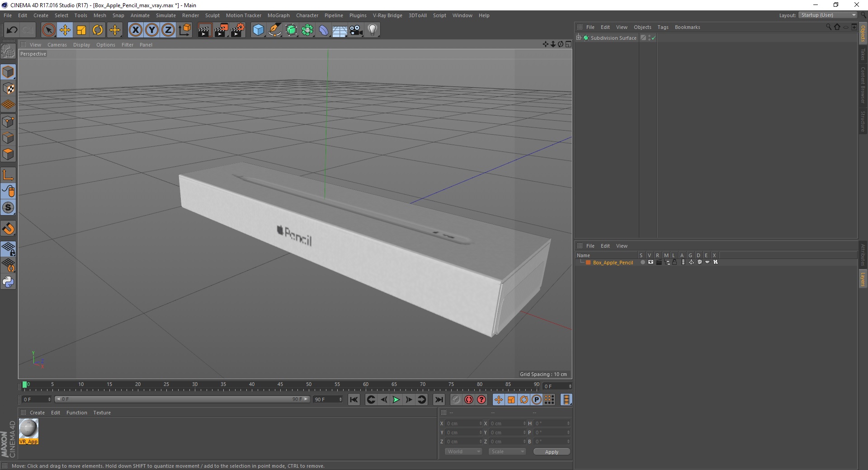
Task: Activate the Move tool
Action: (x=65, y=30)
